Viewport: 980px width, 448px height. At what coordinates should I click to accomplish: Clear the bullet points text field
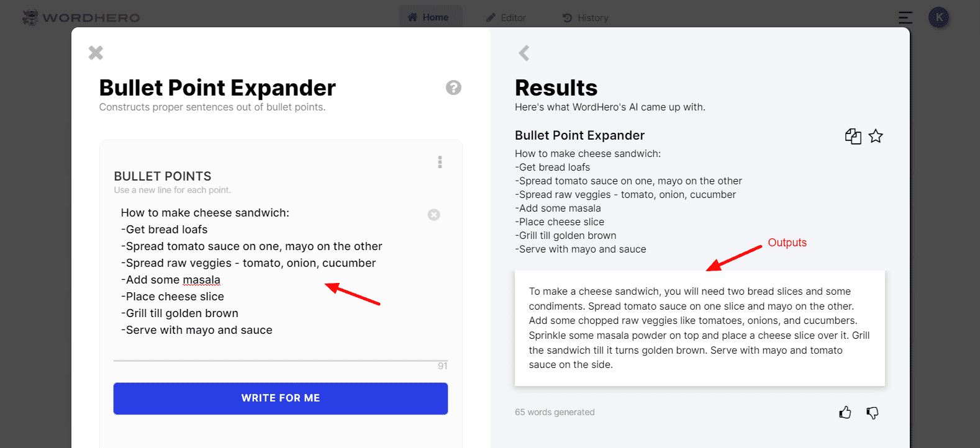433,215
